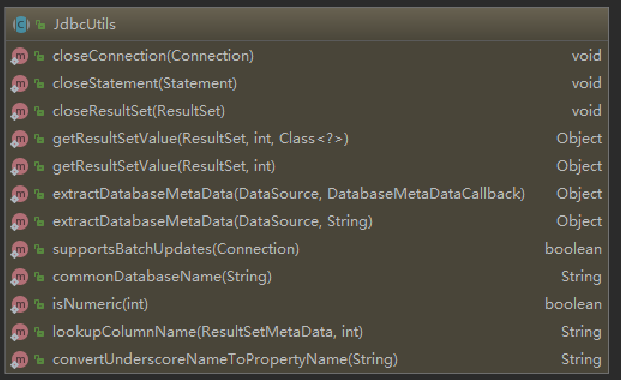Image resolution: width=621 pixels, height=380 pixels.
Task: Click method icon for commonDatabaseName(String)
Action: click(19, 277)
